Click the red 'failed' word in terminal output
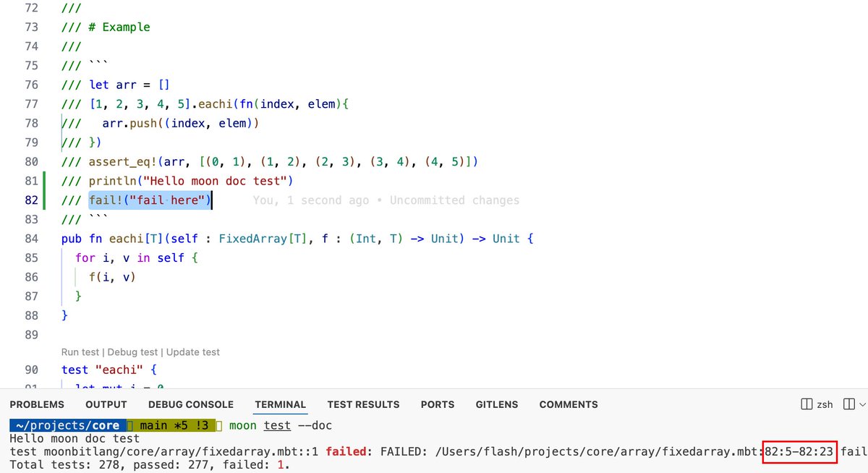Image resolution: width=868 pixels, height=473 pixels. [x=346, y=452]
